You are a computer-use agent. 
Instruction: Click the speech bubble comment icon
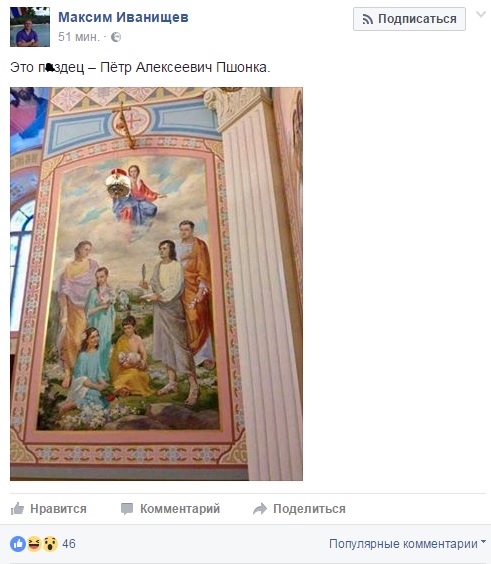pos(127,509)
